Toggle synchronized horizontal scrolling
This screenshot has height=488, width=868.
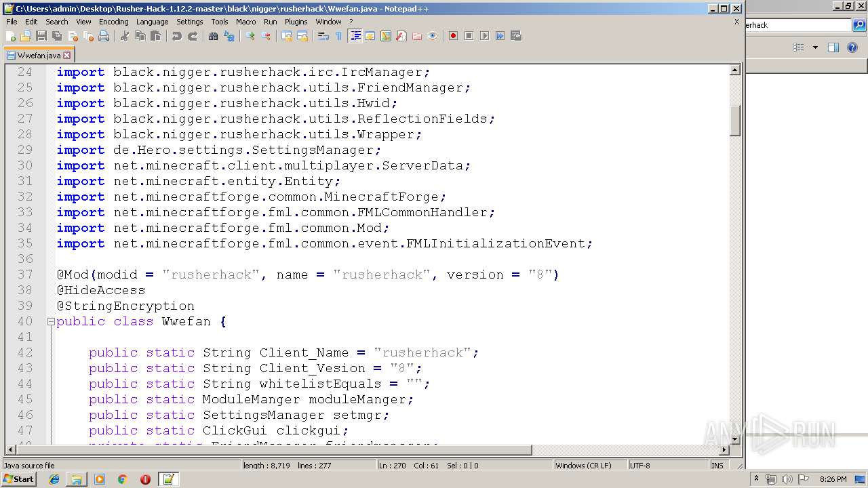(302, 36)
